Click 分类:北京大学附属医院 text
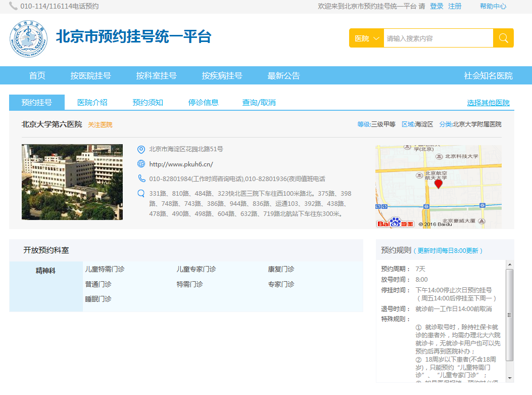Screen dimensions: 532x395 470,124
